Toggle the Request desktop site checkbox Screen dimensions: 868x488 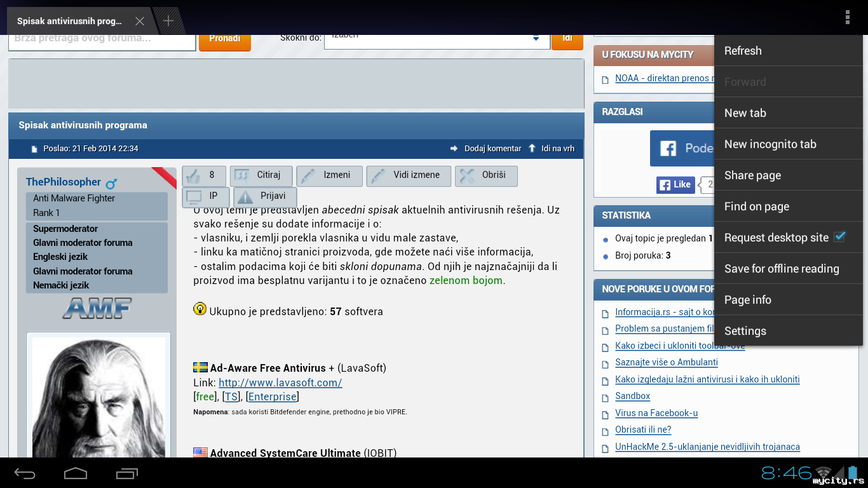coord(839,236)
